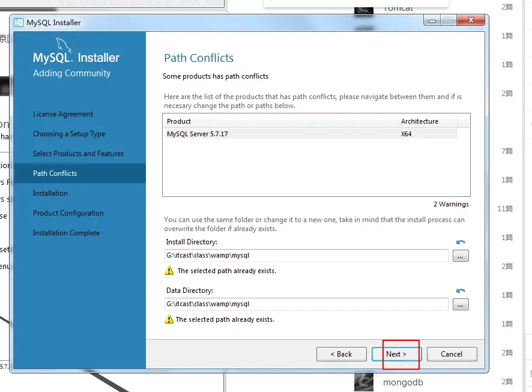Screen dimensions: 532x392
Task: Close the MySQL Installer window
Action: pos(471,20)
